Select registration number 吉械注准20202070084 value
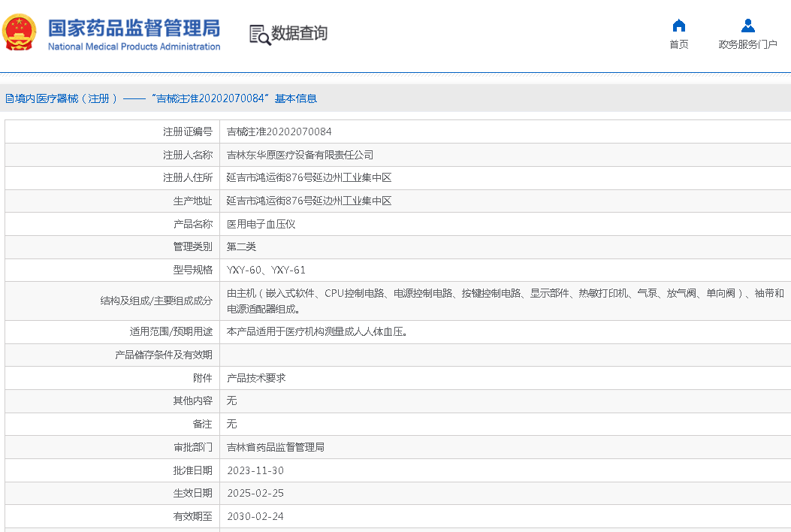 point(279,131)
